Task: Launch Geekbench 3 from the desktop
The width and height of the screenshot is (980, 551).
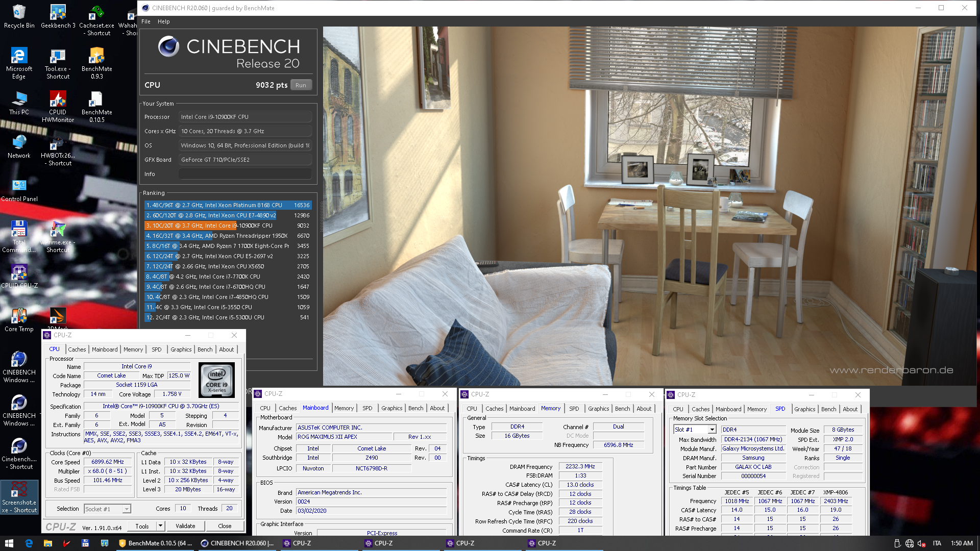Action: (58, 16)
